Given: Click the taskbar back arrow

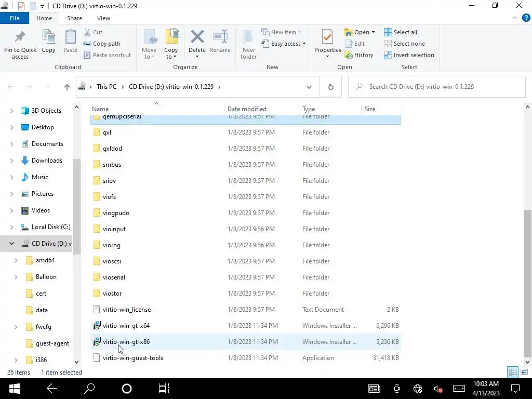Looking at the screenshot, I should (52, 389).
